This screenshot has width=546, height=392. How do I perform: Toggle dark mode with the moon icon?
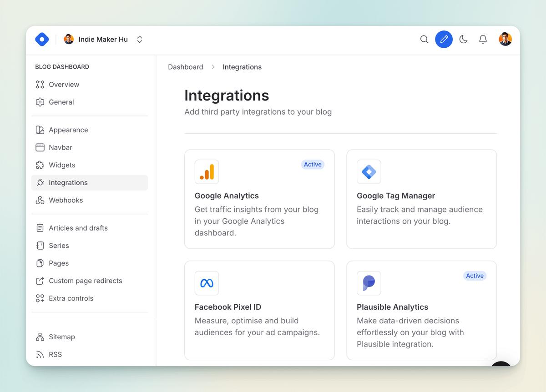(463, 39)
